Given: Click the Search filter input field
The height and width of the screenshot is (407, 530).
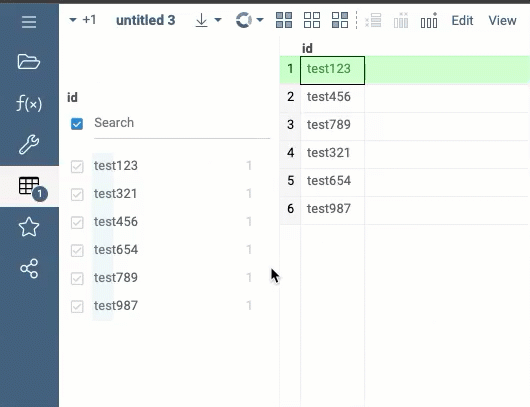Looking at the screenshot, I should click(x=182, y=123).
